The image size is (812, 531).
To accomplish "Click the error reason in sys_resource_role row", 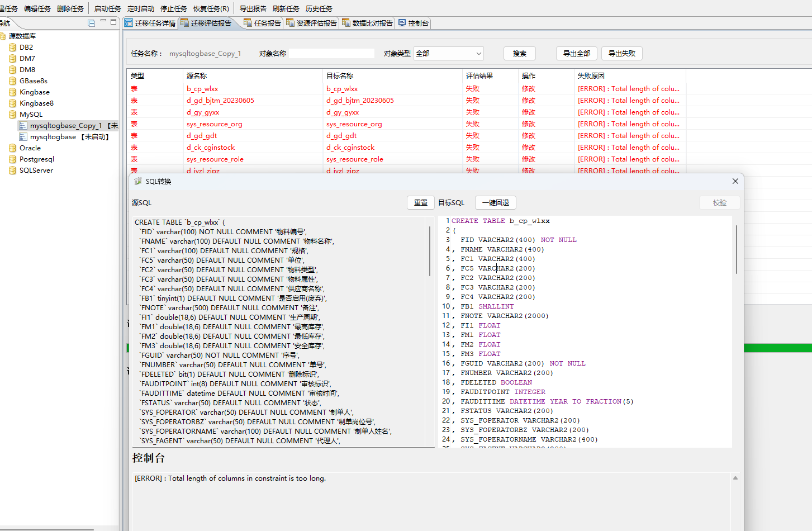I will click(629, 159).
